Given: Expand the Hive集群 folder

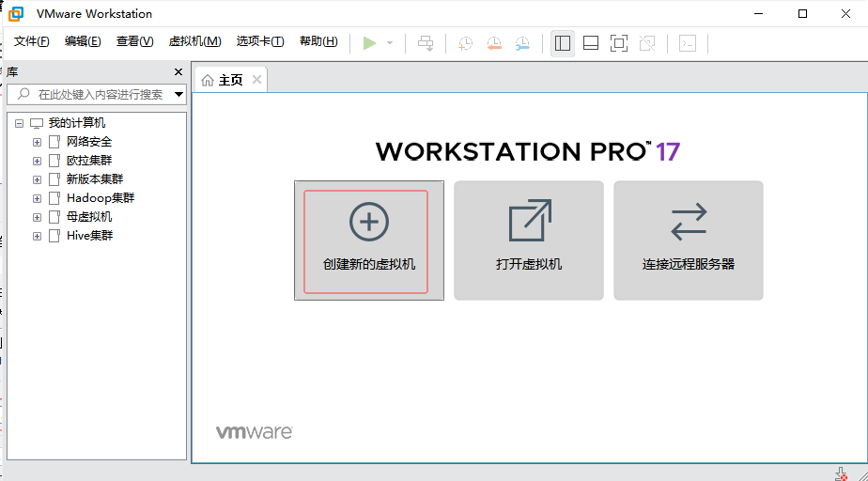Looking at the screenshot, I should point(37,237).
